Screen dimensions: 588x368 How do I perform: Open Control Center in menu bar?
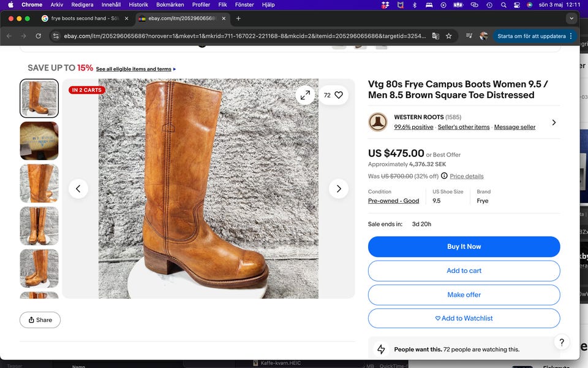point(517,5)
